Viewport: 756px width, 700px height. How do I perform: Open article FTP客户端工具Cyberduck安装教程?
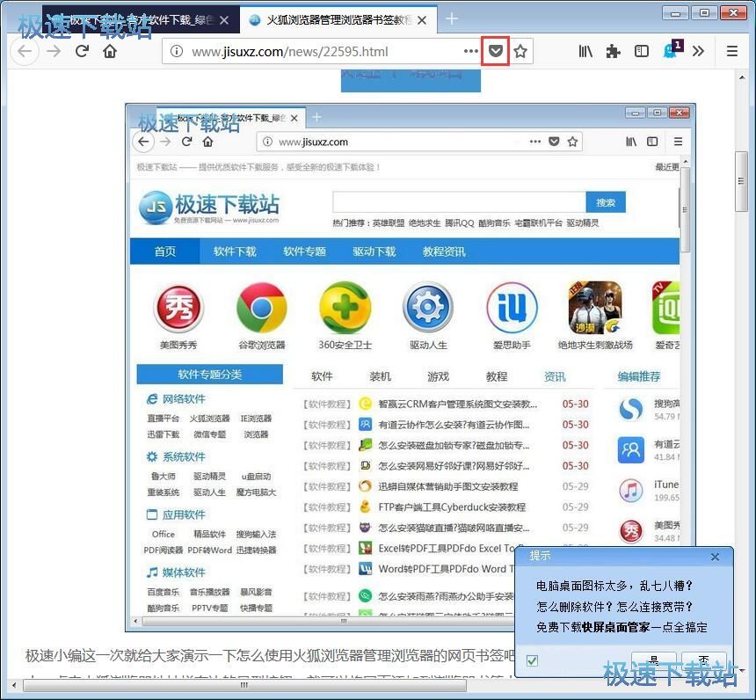pos(452,507)
